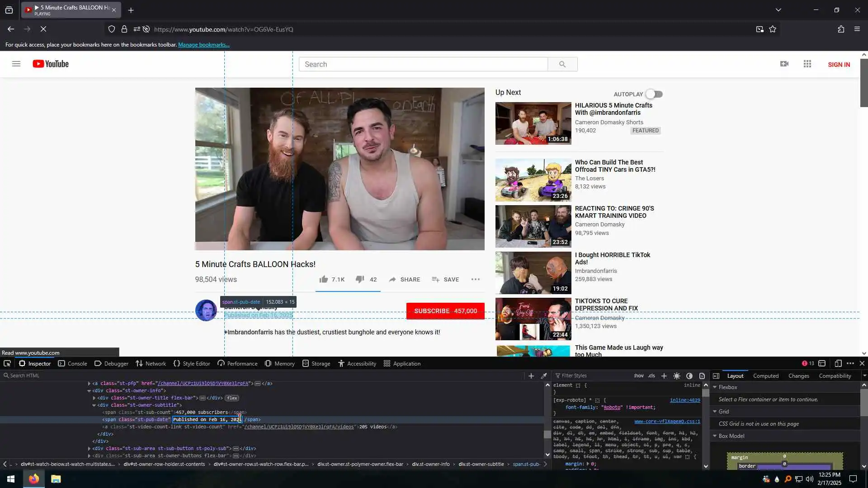The height and width of the screenshot is (488, 868).
Task: Click the eyedropper color picker icon
Action: click(x=544, y=376)
